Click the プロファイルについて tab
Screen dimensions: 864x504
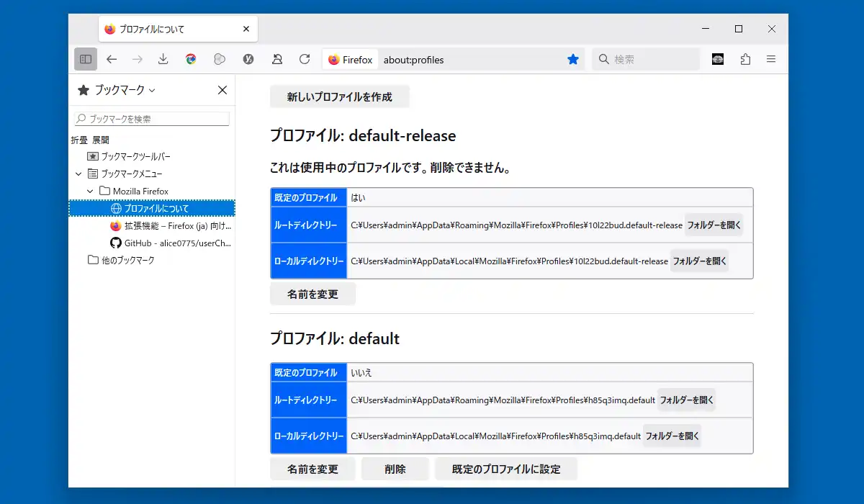click(178, 30)
